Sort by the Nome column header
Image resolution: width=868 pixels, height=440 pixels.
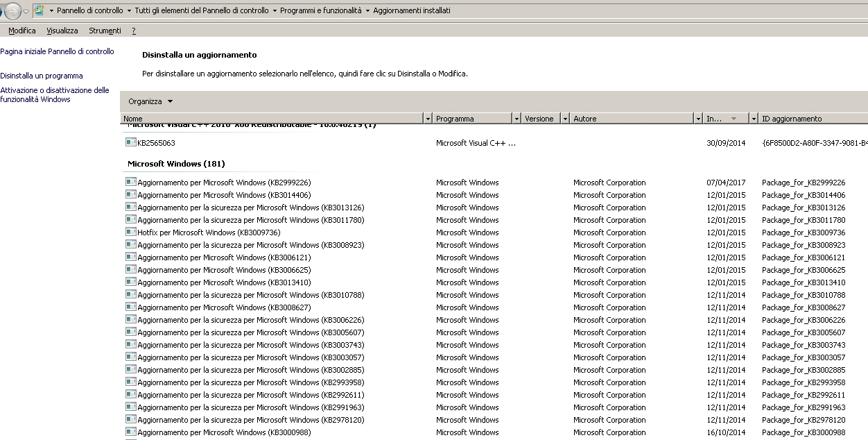[x=272, y=119]
